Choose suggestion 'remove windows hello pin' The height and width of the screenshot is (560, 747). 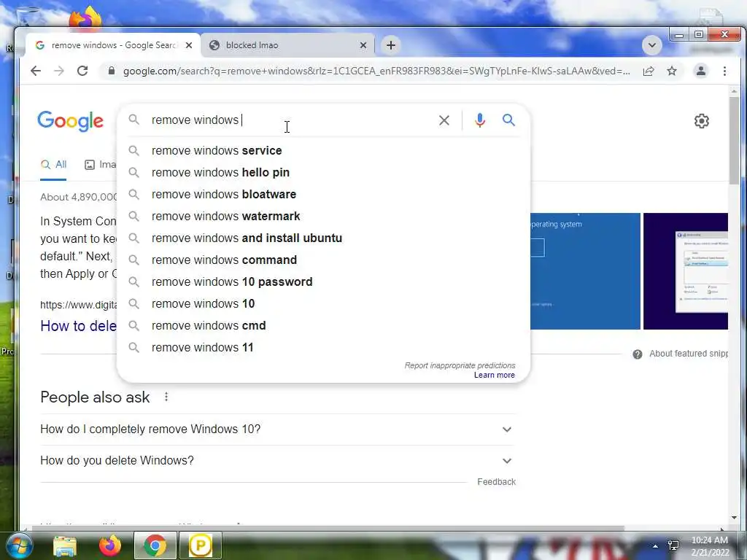[323, 172]
